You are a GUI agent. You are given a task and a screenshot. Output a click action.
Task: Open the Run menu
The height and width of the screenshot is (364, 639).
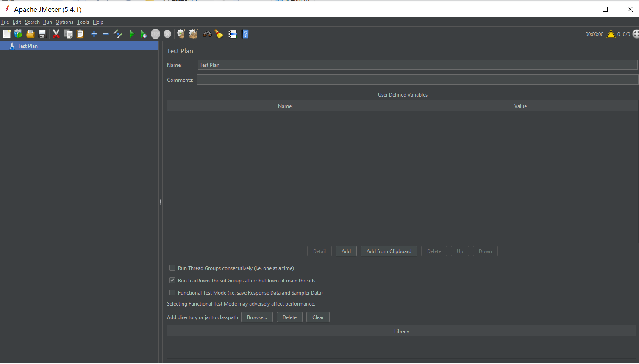point(47,22)
